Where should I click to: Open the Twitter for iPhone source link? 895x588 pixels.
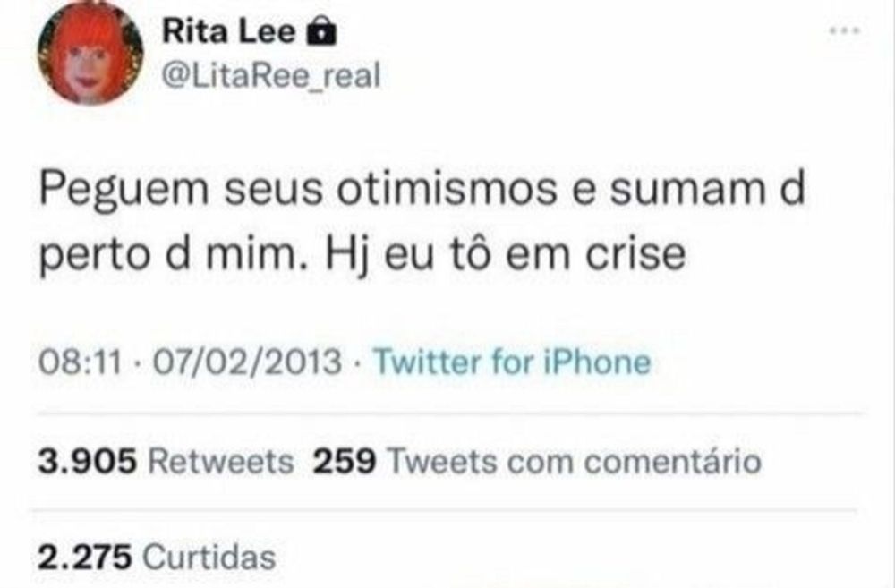coord(511,362)
